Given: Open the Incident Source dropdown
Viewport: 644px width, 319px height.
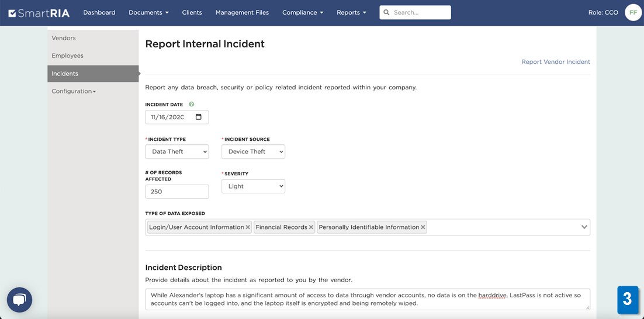Looking at the screenshot, I should (253, 151).
